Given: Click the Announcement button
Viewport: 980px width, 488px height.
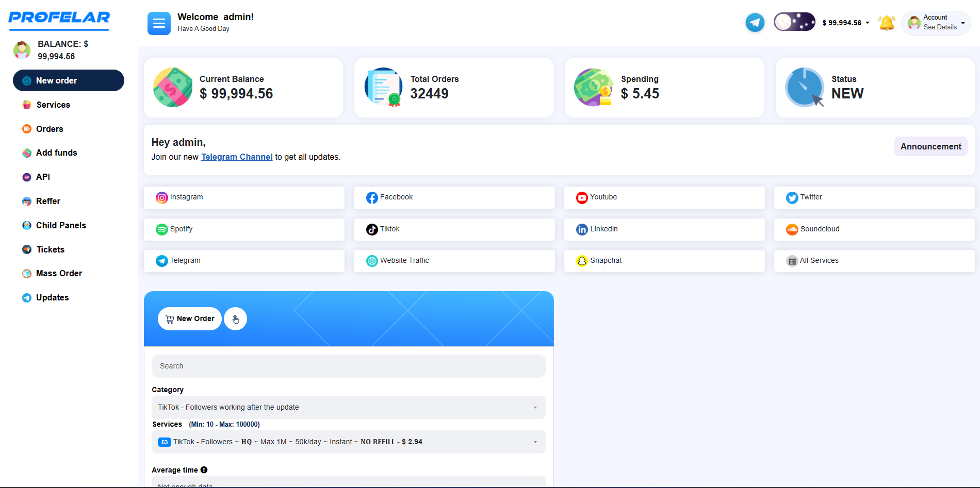Looking at the screenshot, I should tap(930, 146).
